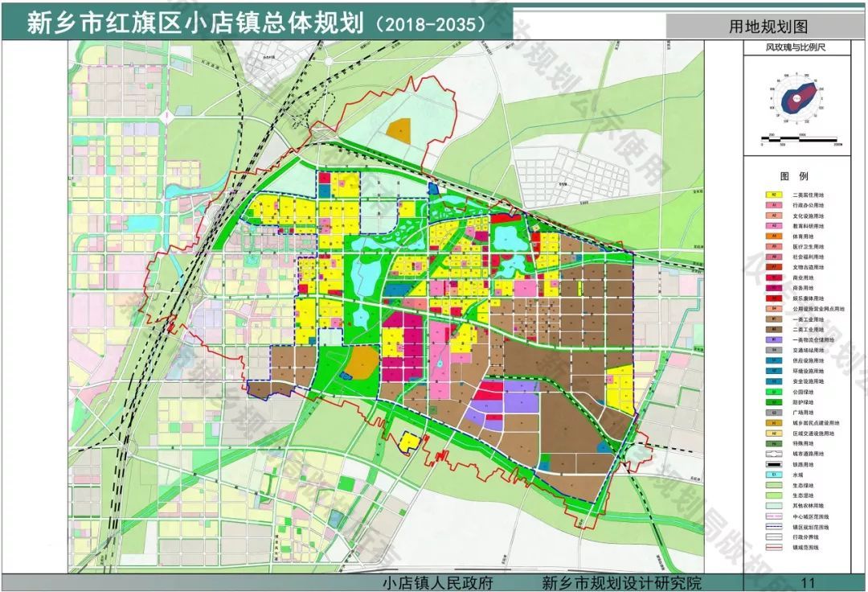Click the legend label 生态湿地

pyautogui.click(x=803, y=495)
